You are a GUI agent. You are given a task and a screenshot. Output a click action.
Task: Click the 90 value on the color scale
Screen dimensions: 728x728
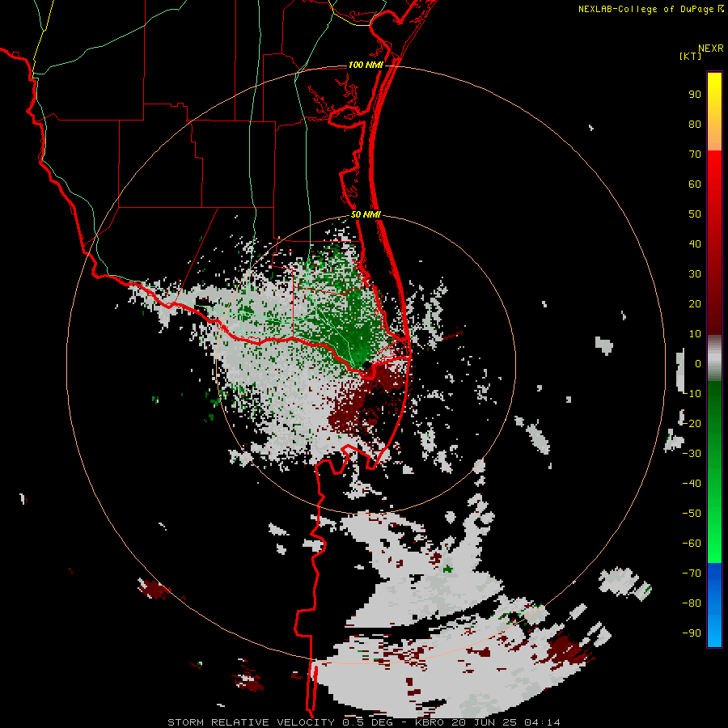[x=695, y=95]
